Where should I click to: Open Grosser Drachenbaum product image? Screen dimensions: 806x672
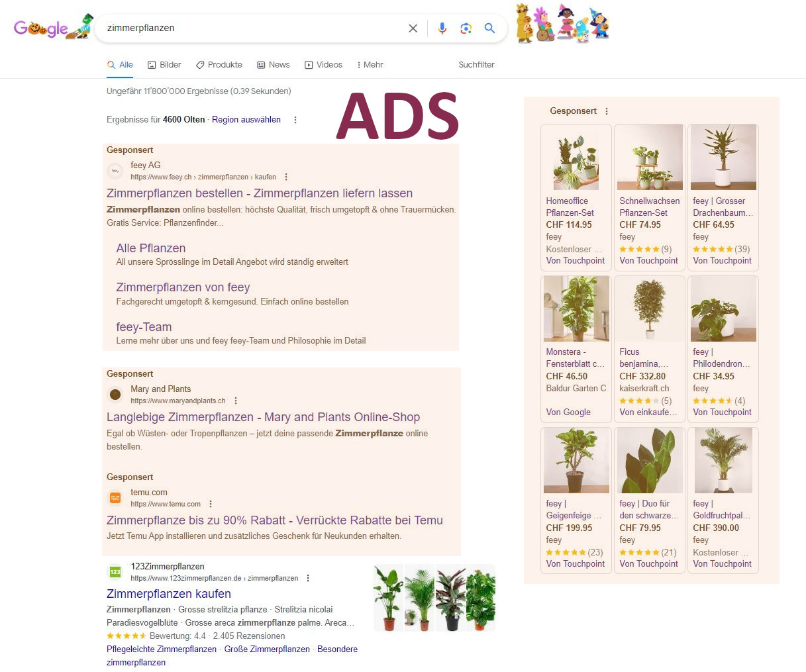coord(723,158)
